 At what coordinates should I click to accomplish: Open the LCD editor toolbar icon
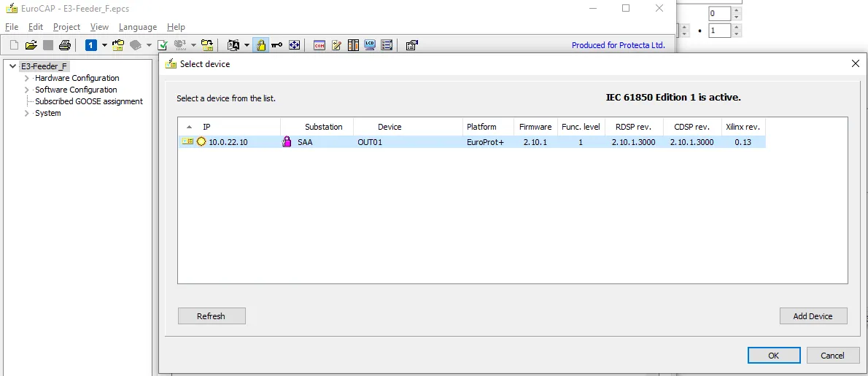click(x=370, y=45)
